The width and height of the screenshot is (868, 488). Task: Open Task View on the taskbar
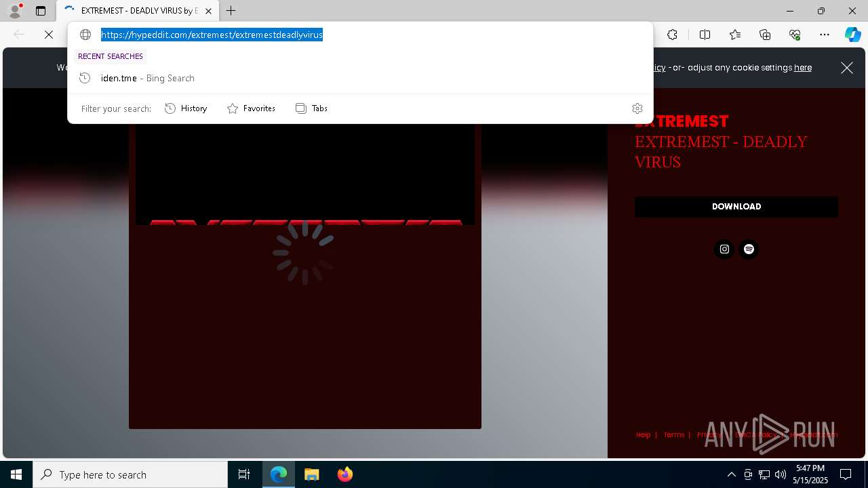tap(244, 474)
